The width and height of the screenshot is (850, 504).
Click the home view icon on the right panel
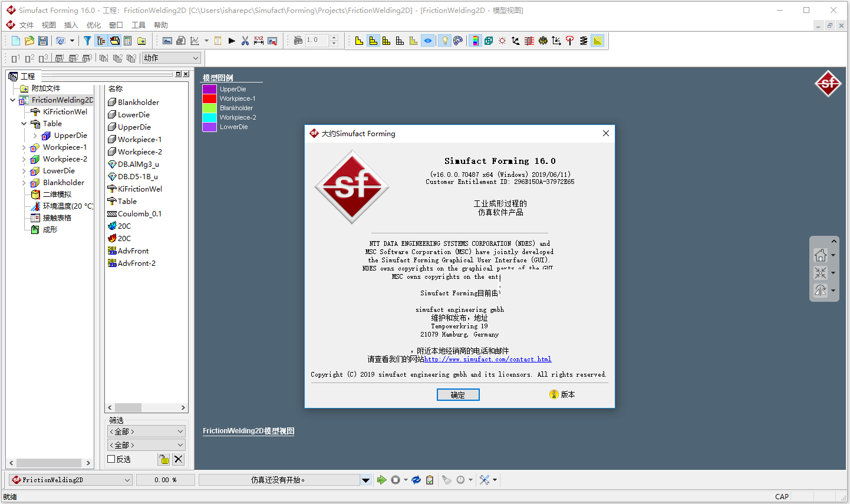click(821, 255)
